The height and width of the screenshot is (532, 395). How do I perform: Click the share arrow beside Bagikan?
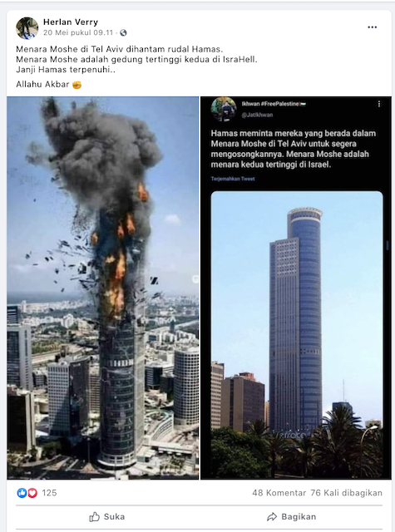(272, 517)
